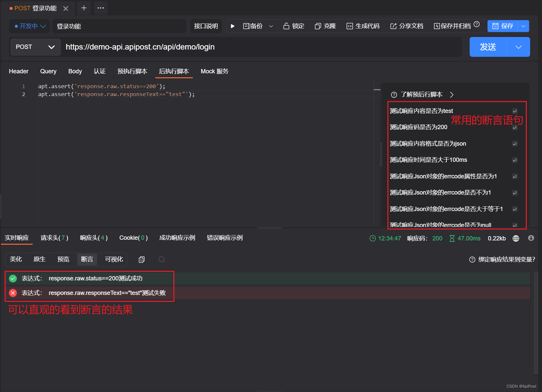Open the 响应头(4) tab
This screenshot has height=392, width=542.
94,238
